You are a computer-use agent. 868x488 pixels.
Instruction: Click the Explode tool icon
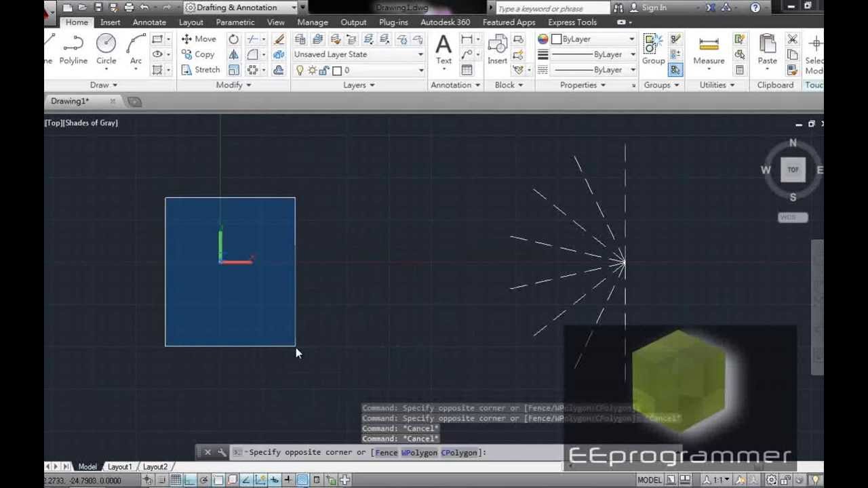click(279, 54)
